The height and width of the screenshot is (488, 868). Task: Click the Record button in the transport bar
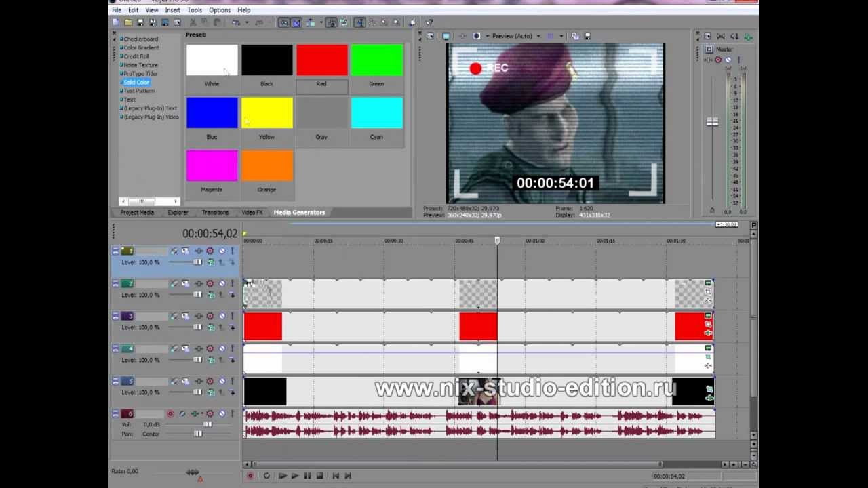tap(250, 476)
